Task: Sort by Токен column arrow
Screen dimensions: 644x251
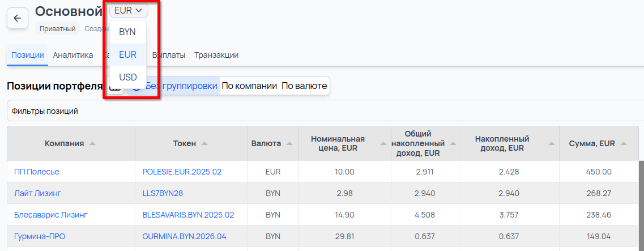Action: coord(204,144)
